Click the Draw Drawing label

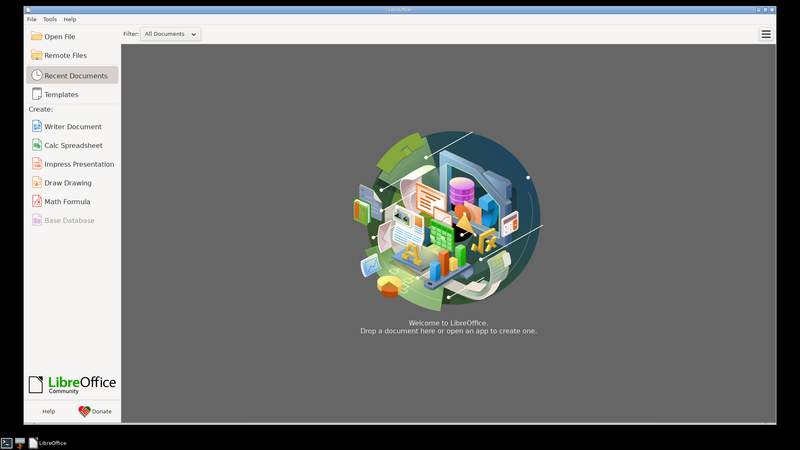click(x=68, y=183)
